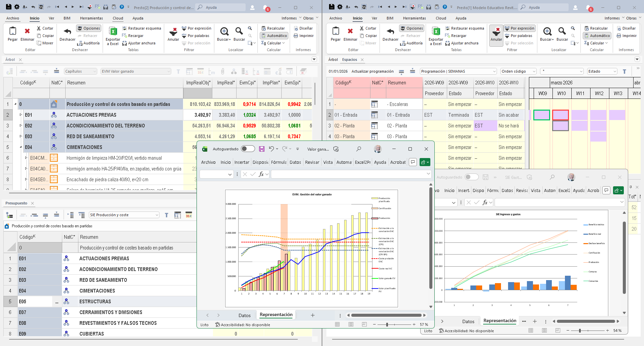
Task: Switch to page layout view in Valor ganado Excel
Action: 351,324
